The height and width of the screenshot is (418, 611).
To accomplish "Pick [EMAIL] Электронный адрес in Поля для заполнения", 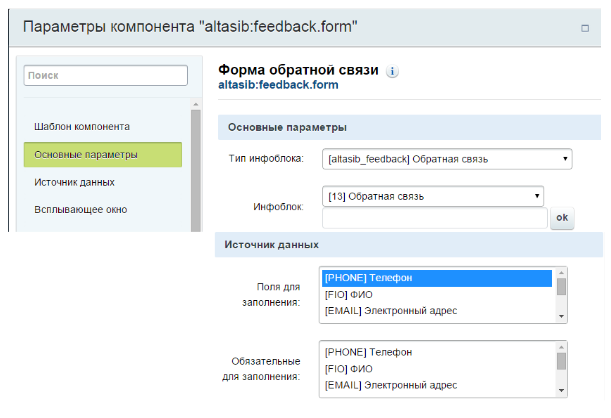I will (438, 310).
